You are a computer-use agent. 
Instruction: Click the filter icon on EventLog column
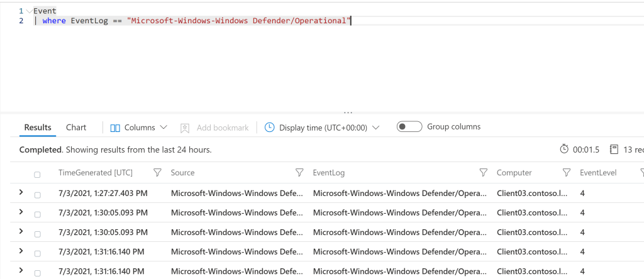(x=483, y=173)
